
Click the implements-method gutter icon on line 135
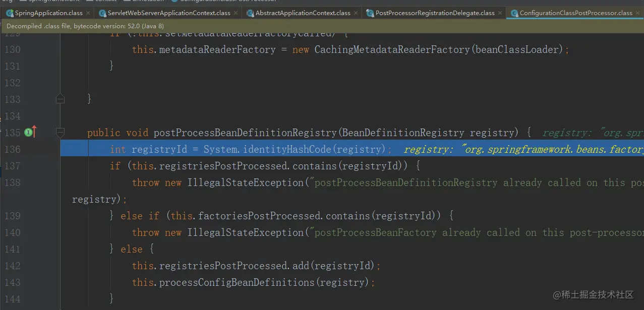coord(30,133)
